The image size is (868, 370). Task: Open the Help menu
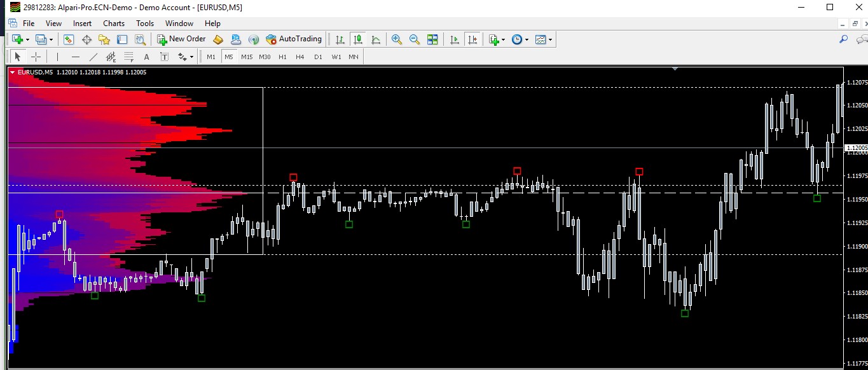pos(212,24)
